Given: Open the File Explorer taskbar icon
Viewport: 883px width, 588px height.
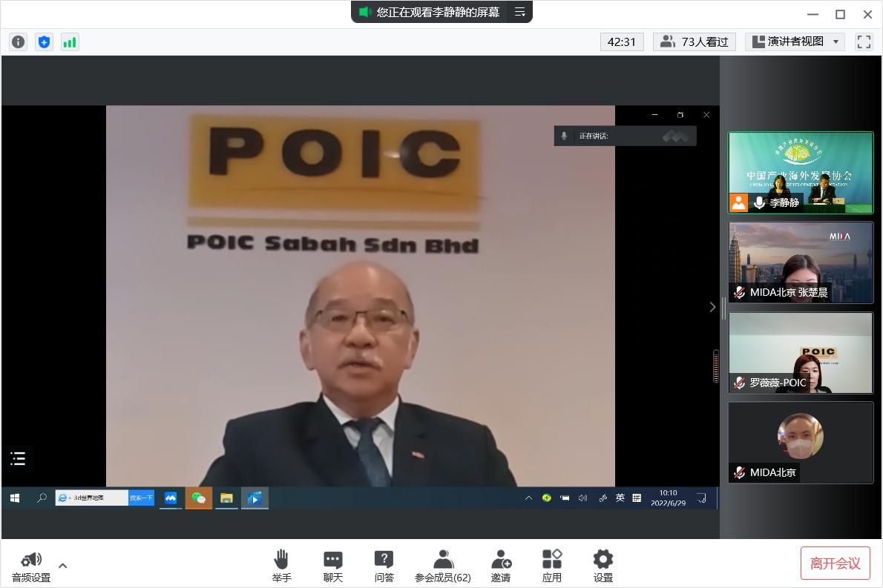Looking at the screenshot, I should [x=226, y=498].
